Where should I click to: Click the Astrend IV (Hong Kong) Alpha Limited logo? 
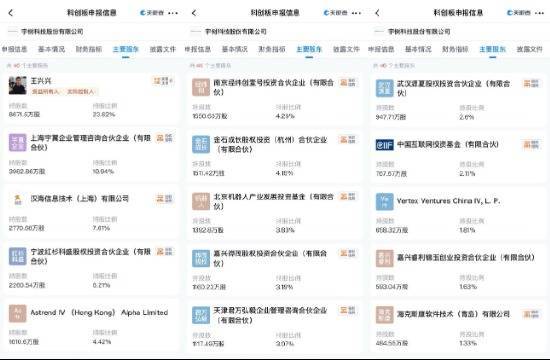coord(18,313)
